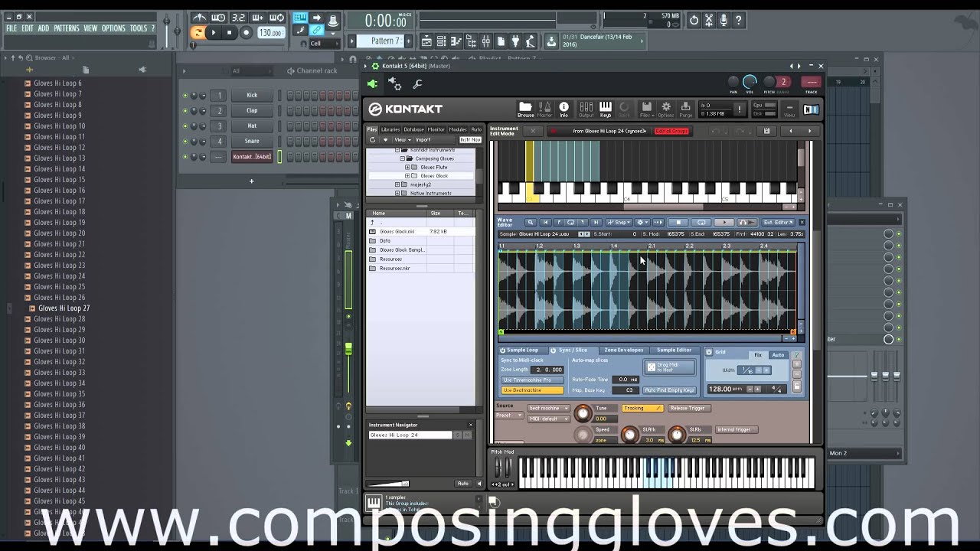980x551 pixels.
Task: Open Ext. Editor button
Action: point(776,222)
